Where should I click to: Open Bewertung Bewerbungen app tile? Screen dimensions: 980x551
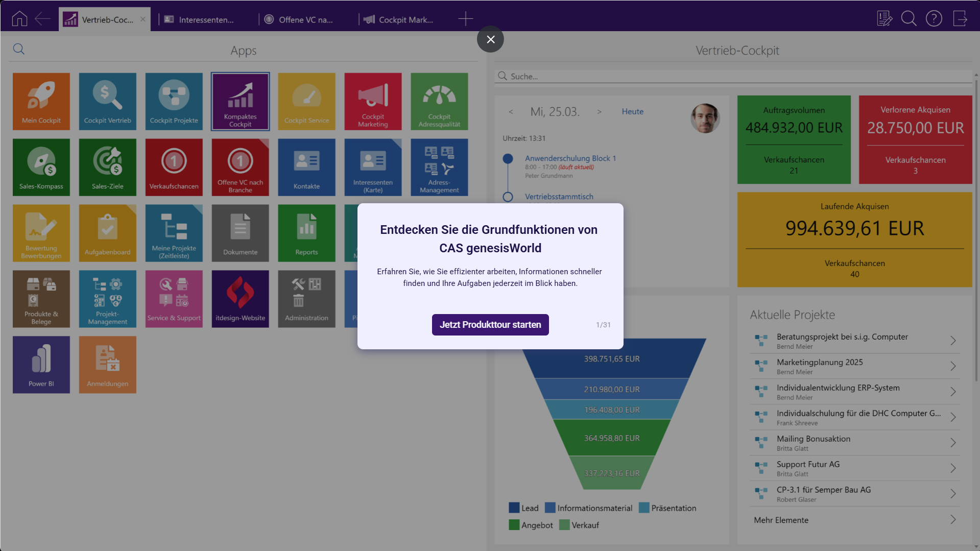[41, 233]
